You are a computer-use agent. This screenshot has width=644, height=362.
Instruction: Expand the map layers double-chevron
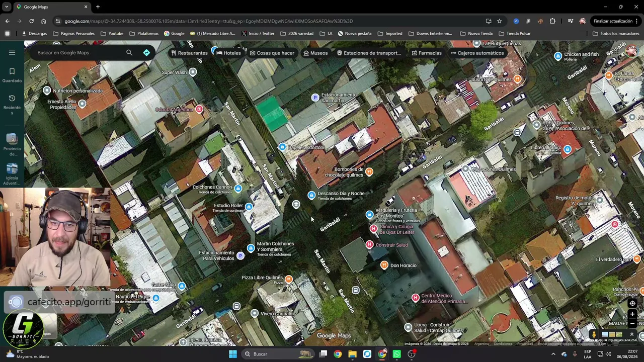pos(632,334)
